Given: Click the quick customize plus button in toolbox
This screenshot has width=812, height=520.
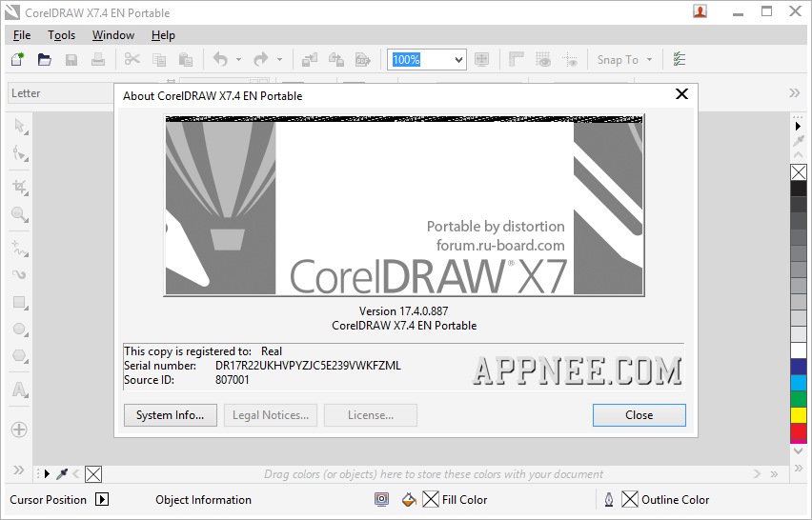Looking at the screenshot, I should pos(19,430).
